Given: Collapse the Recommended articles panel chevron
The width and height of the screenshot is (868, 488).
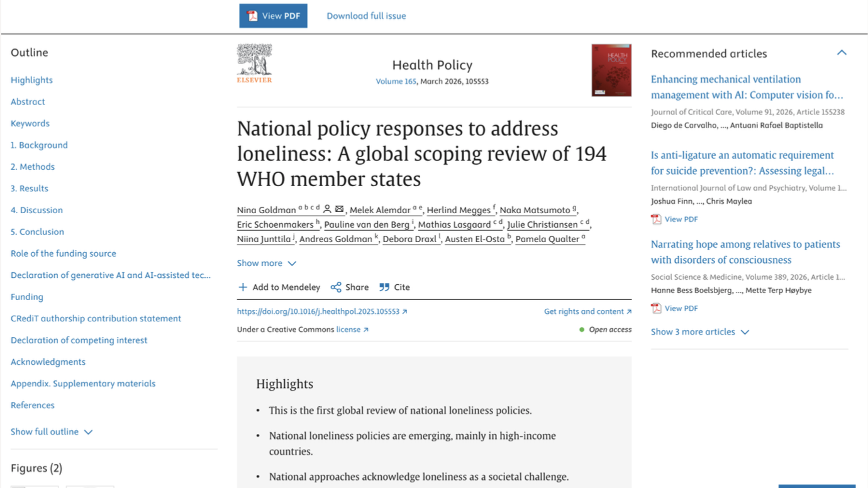Looking at the screenshot, I should point(842,53).
